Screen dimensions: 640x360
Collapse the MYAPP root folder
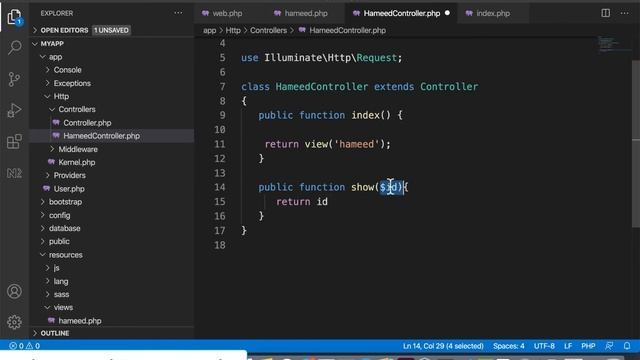coord(52,44)
